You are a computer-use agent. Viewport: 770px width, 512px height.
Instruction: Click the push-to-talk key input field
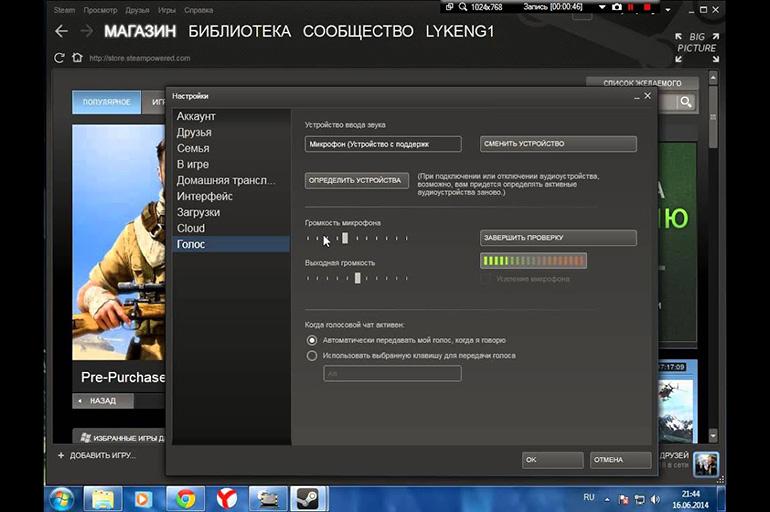(x=392, y=373)
